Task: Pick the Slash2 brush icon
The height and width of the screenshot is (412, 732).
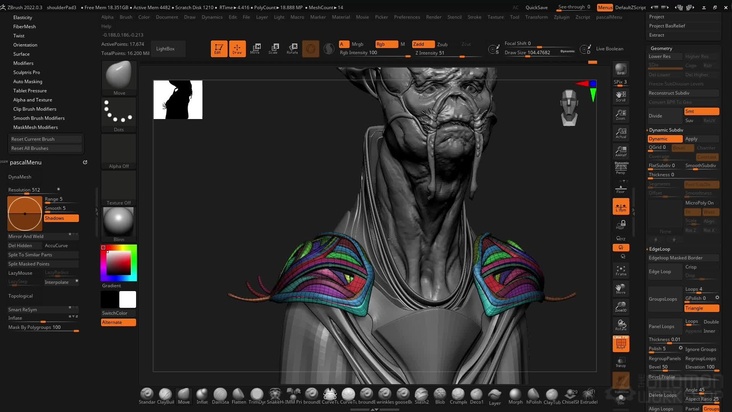Action: [x=422, y=396]
